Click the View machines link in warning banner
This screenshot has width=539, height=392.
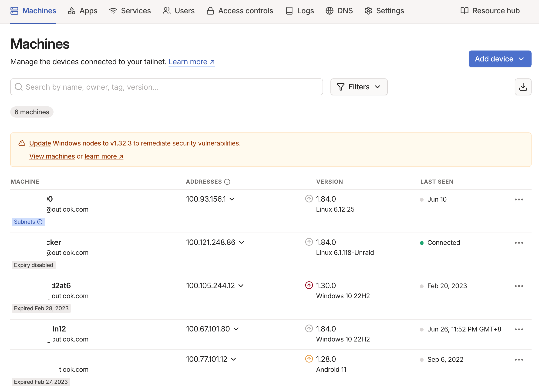52,156
